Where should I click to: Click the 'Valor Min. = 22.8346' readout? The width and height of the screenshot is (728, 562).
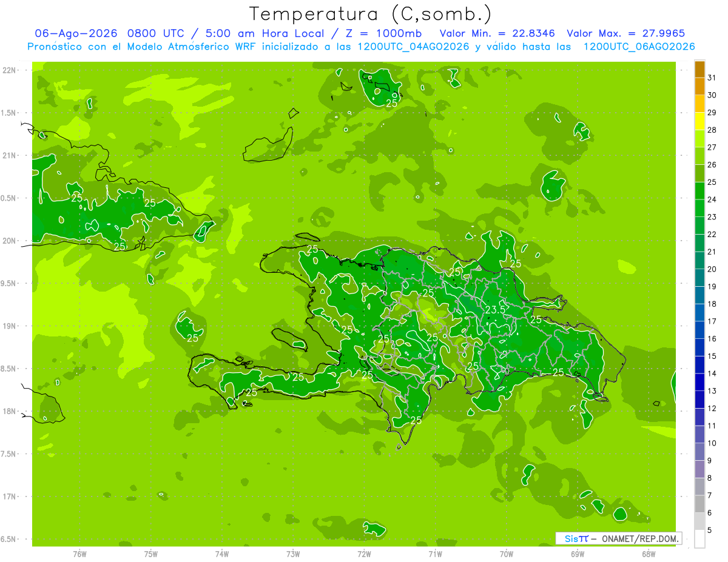[497, 33]
